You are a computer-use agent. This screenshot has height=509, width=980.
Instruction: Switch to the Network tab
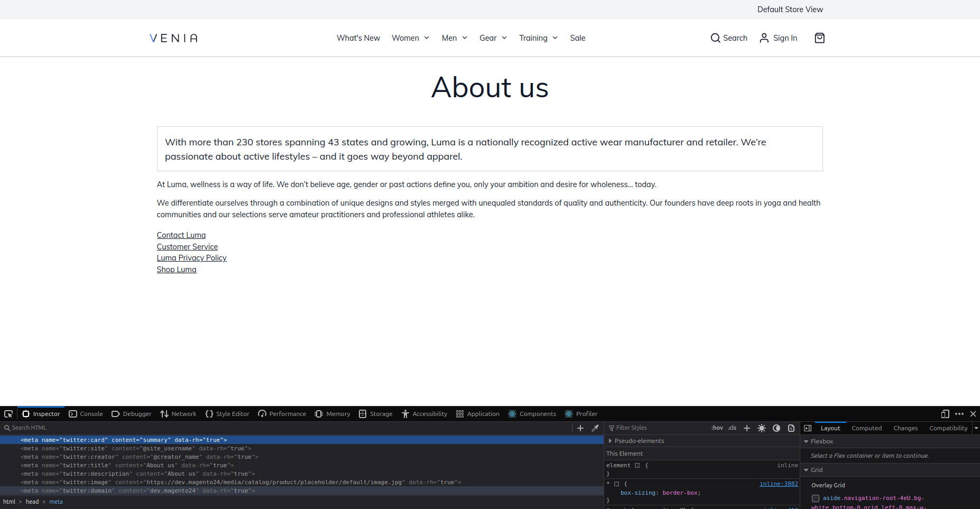178,414
